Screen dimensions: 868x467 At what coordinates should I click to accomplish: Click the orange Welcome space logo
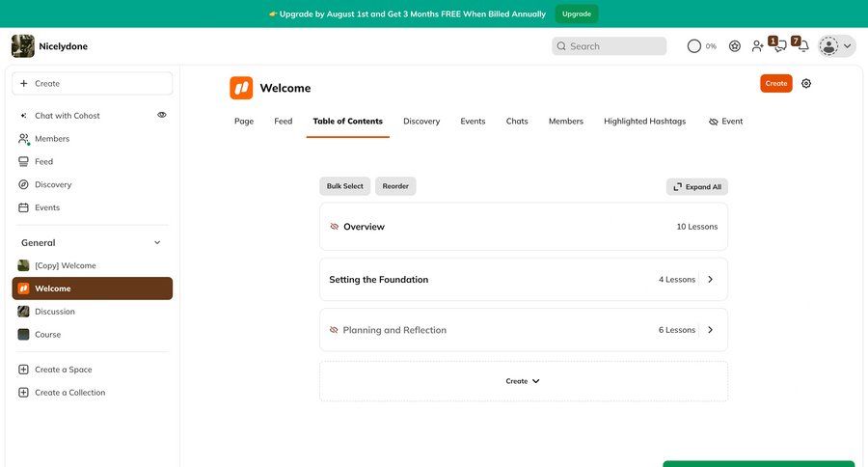pyautogui.click(x=241, y=88)
